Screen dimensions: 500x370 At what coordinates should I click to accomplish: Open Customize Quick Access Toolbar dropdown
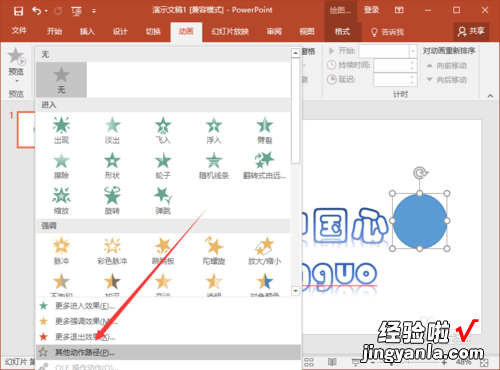[x=94, y=11]
